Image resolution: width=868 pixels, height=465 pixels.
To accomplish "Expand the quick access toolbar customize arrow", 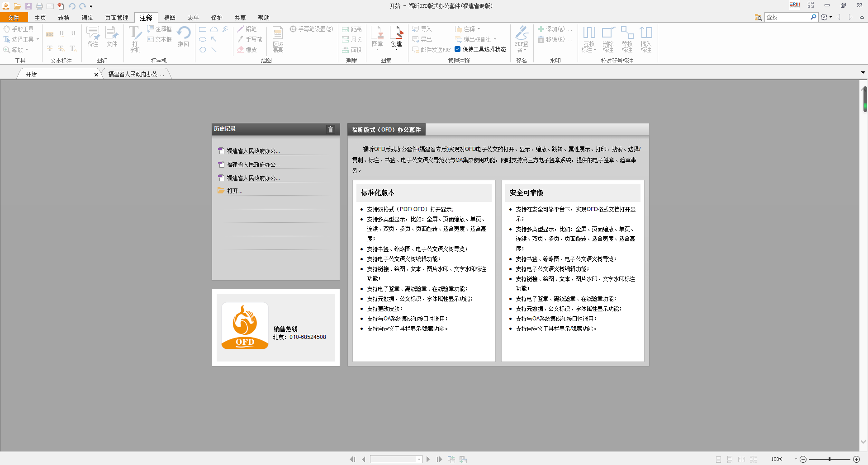I will click(x=91, y=6).
